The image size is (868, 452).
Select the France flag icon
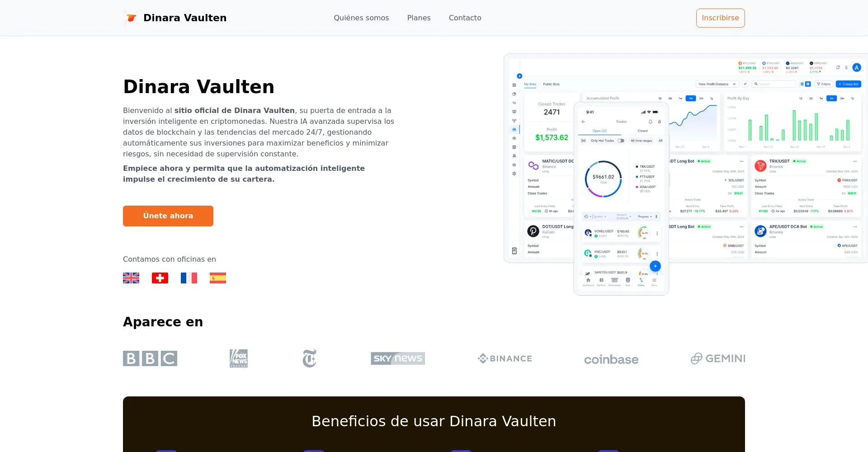[189, 278]
